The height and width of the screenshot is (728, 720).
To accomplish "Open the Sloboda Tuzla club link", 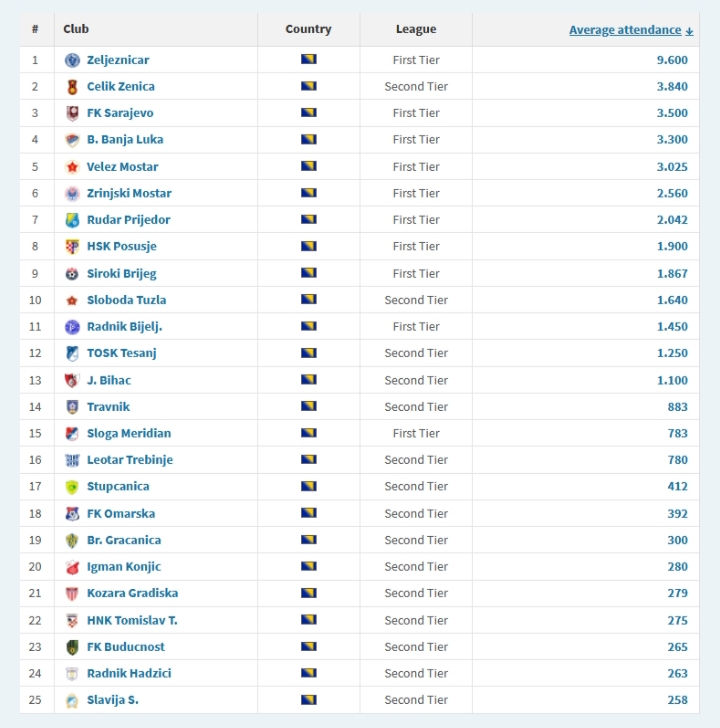I will point(127,300).
